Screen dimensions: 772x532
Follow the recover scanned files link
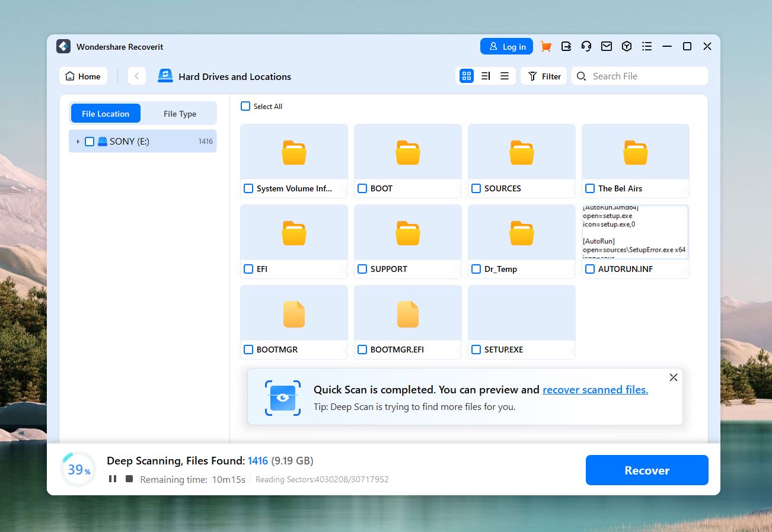595,389
